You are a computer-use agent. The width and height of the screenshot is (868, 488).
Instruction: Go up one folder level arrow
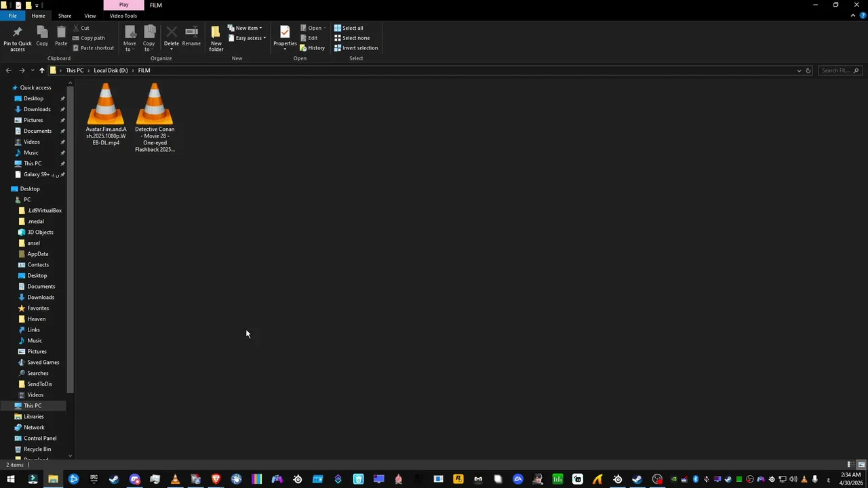41,70
